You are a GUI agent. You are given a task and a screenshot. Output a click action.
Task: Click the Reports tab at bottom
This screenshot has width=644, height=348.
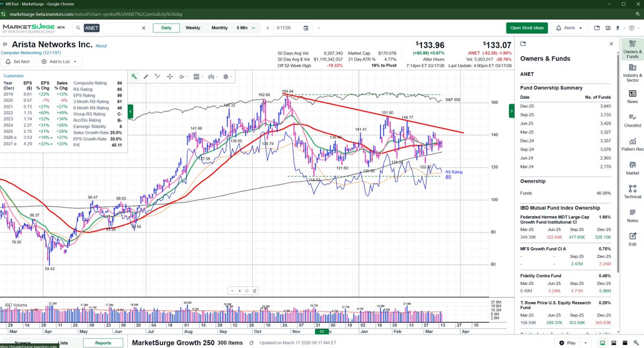tap(103, 343)
